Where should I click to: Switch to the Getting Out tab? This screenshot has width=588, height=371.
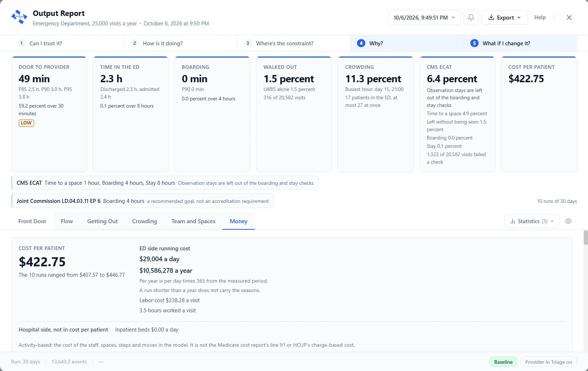[x=102, y=221]
